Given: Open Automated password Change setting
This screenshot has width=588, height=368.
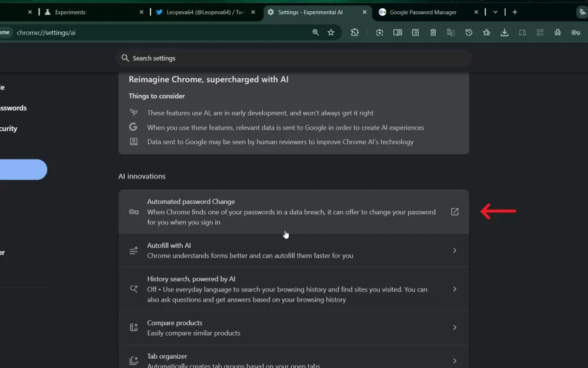Looking at the screenshot, I should coord(293,212).
